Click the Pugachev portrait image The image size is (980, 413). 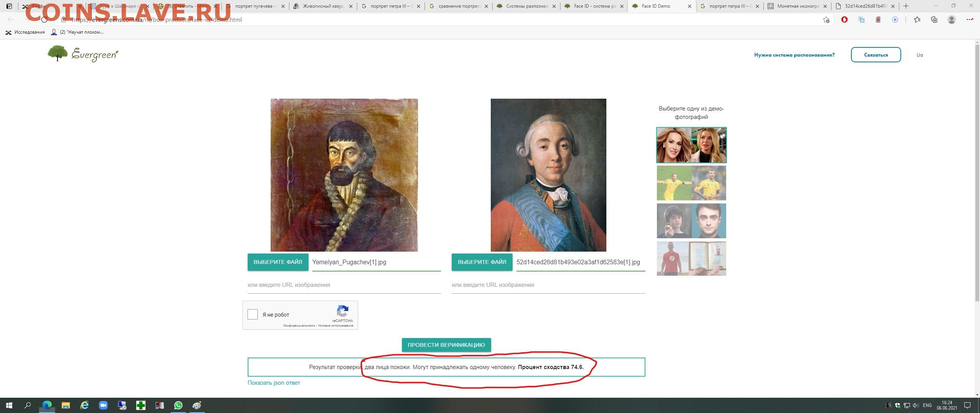pyautogui.click(x=344, y=175)
